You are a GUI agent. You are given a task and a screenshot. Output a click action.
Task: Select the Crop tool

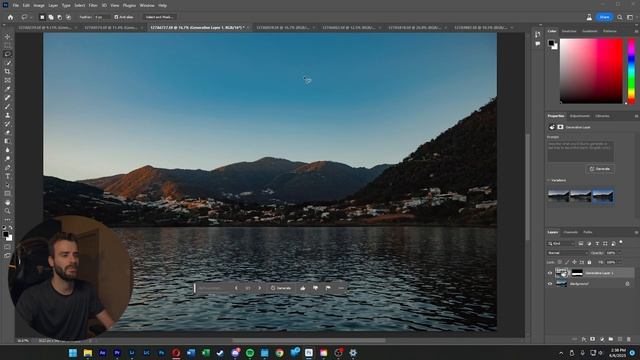[7, 71]
